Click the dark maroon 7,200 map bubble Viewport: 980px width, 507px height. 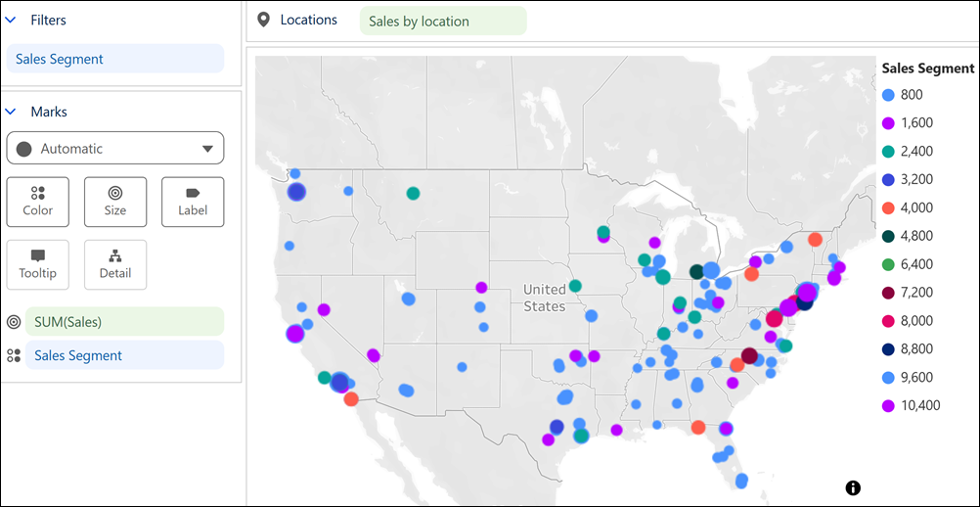tap(749, 356)
